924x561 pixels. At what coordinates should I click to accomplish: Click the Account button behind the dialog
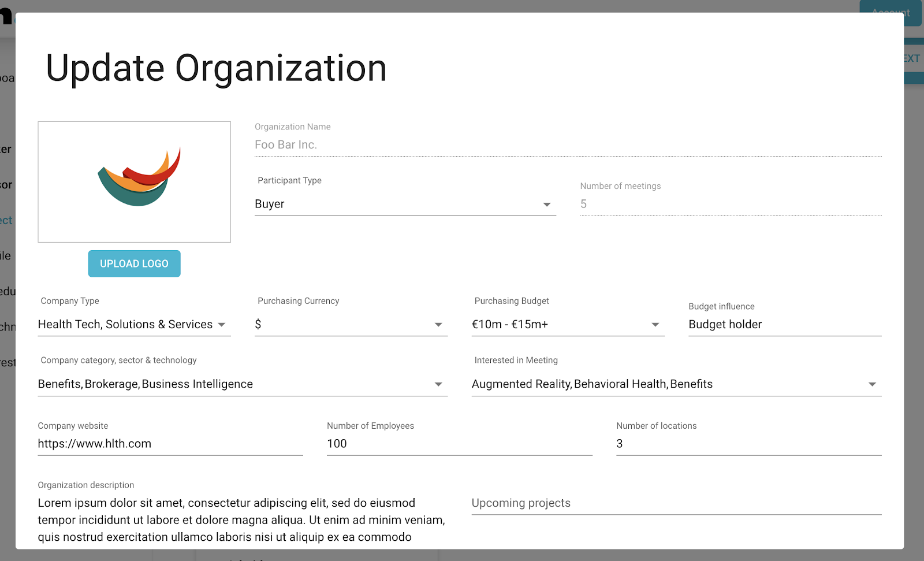(891, 13)
